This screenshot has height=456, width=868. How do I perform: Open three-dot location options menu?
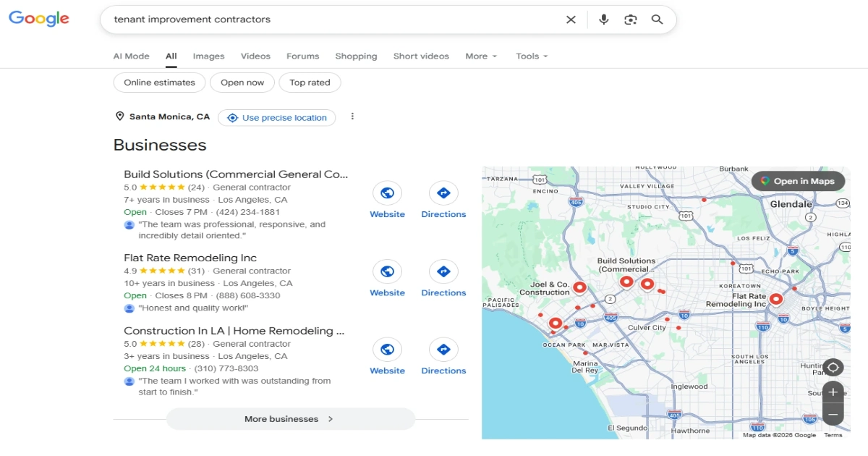(352, 117)
